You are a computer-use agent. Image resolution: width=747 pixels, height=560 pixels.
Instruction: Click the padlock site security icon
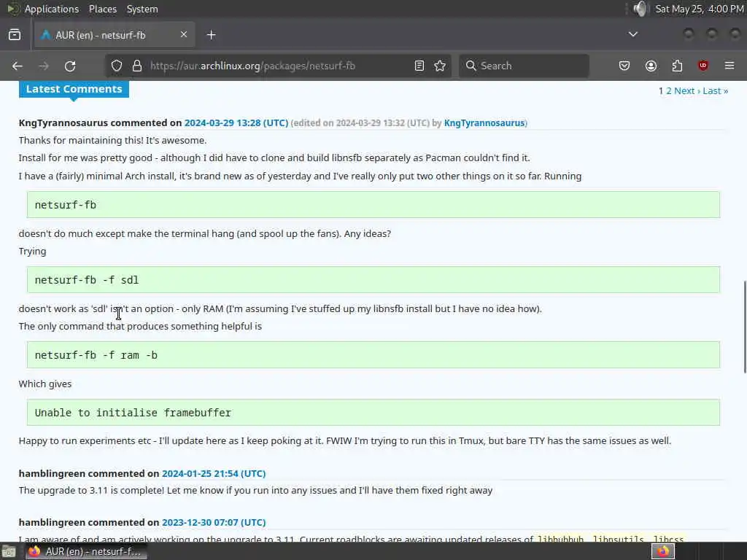(x=137, y=66)
